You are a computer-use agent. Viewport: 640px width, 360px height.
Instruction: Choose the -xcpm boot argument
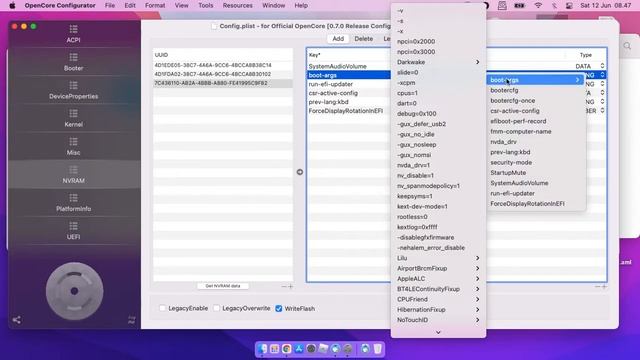pyautogui.click(x=438, y=82)
